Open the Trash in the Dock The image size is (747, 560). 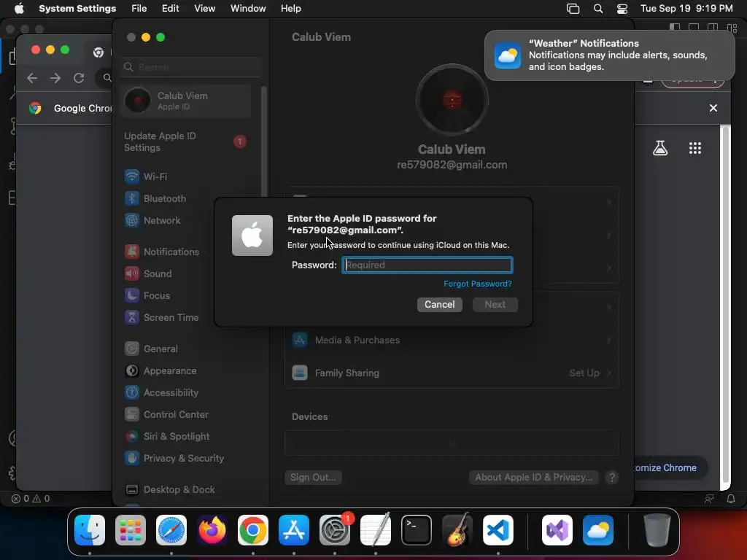tap(657, 530)
